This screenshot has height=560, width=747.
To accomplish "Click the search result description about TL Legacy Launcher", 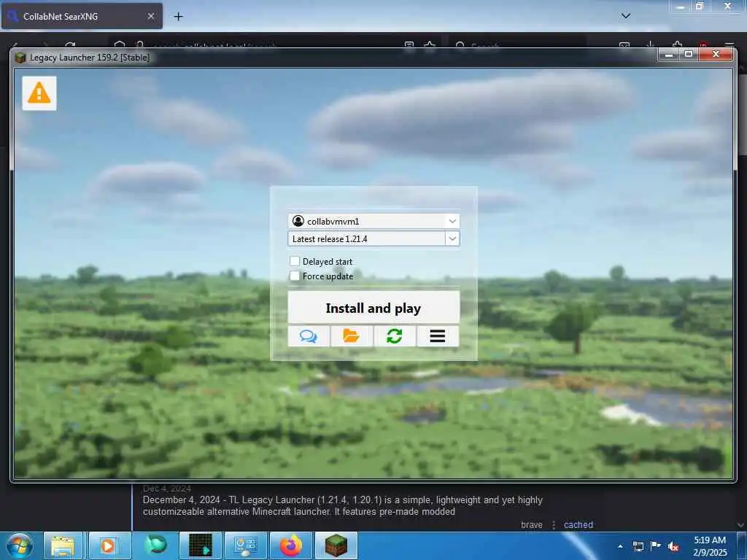I will [x=343, y=506].
